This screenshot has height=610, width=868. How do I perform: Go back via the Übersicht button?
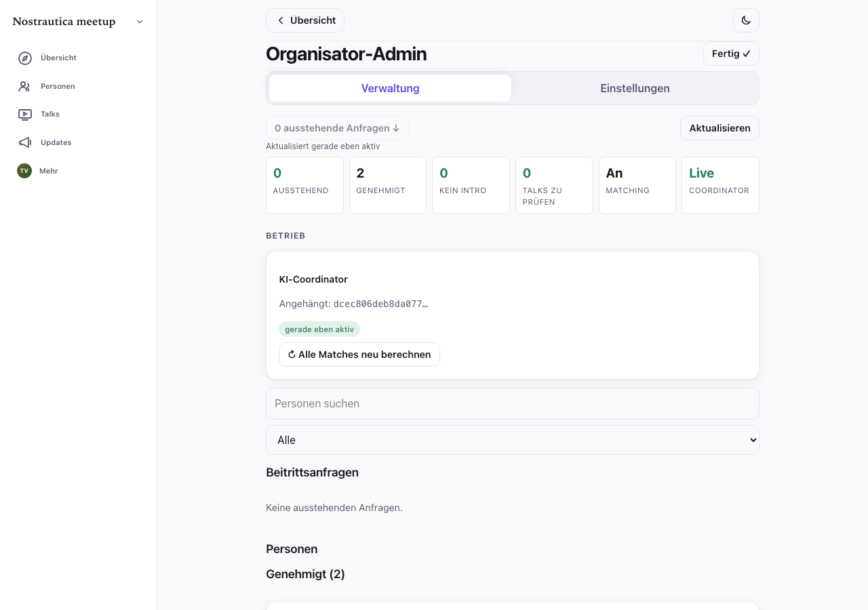pyautogui.click(x=305, y=20)
